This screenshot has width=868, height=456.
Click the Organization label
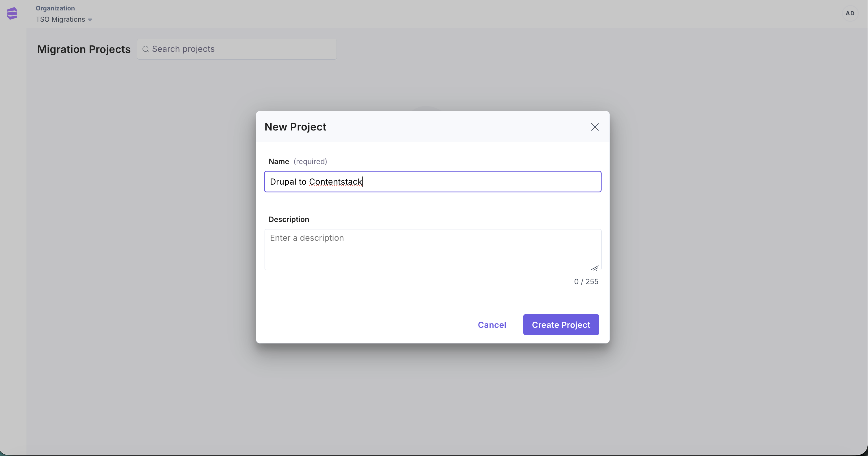tap(55, 8)
